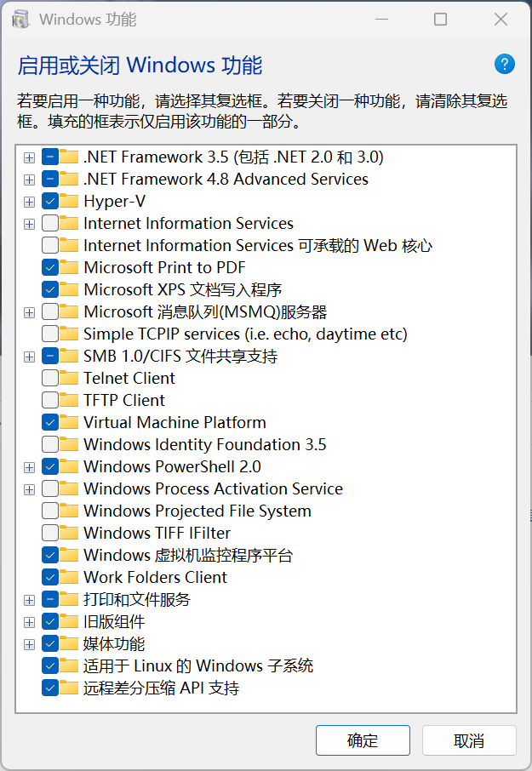This screenshot has width=532, height=771.
Task: Enable Simple TCPIP services checkbox
Action: [x=50, y=334]
